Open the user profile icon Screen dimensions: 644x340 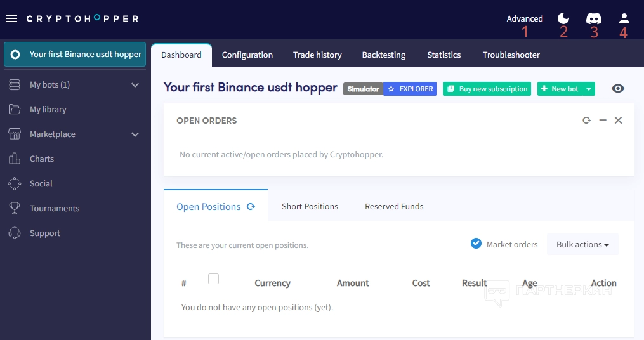pos(624,18)
